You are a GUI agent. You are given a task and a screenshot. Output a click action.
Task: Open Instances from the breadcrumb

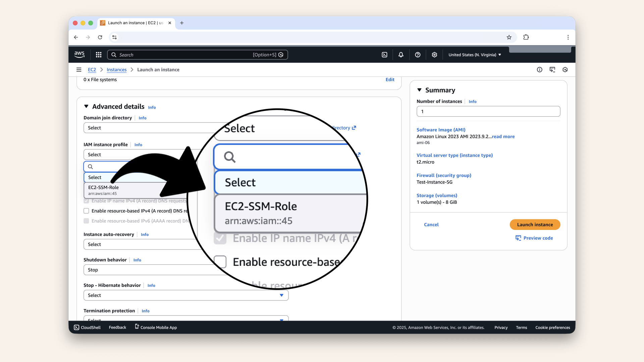coord(116,69)
